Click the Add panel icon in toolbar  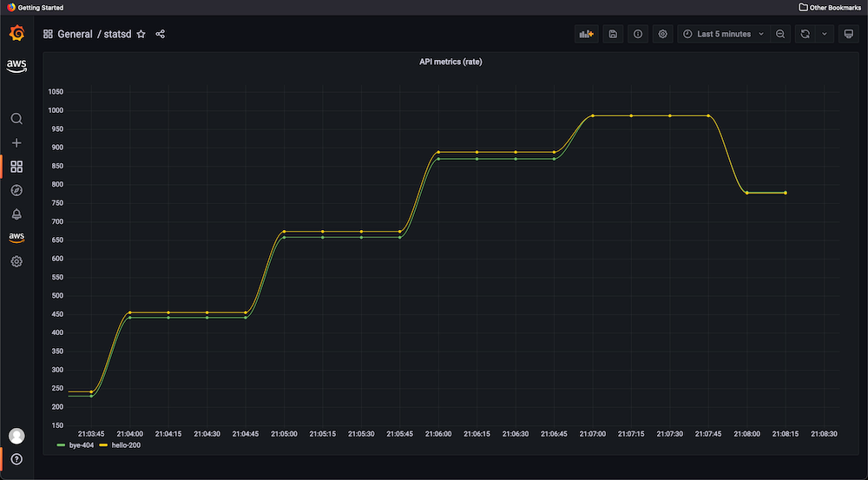(x=587, y=34)
